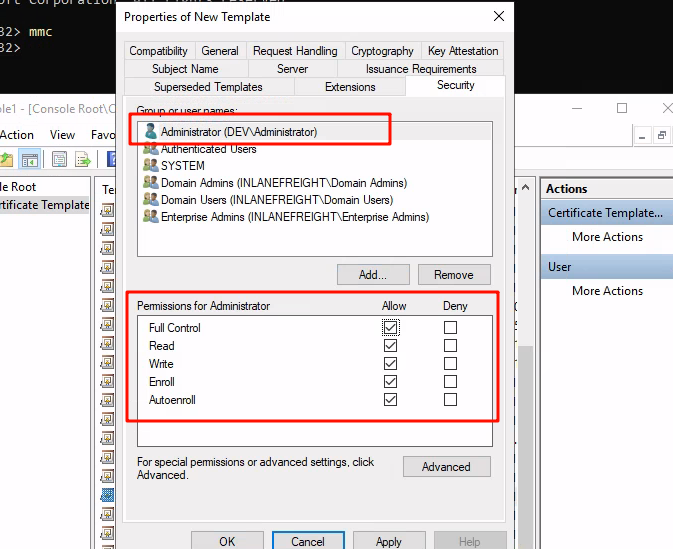
Task: Select Administrator (DEV\Administrator) user entry
Action: [238, 131]
